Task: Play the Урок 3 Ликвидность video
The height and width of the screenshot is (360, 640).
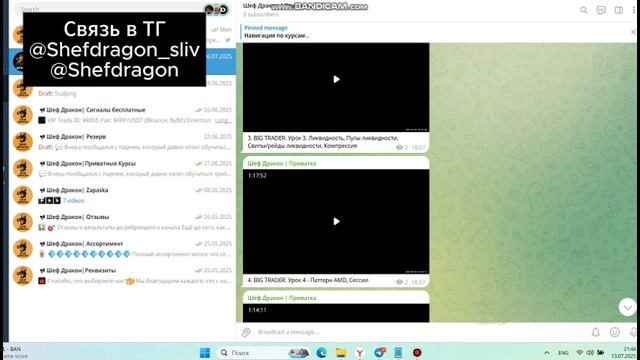Action: [x=336, y=79]
